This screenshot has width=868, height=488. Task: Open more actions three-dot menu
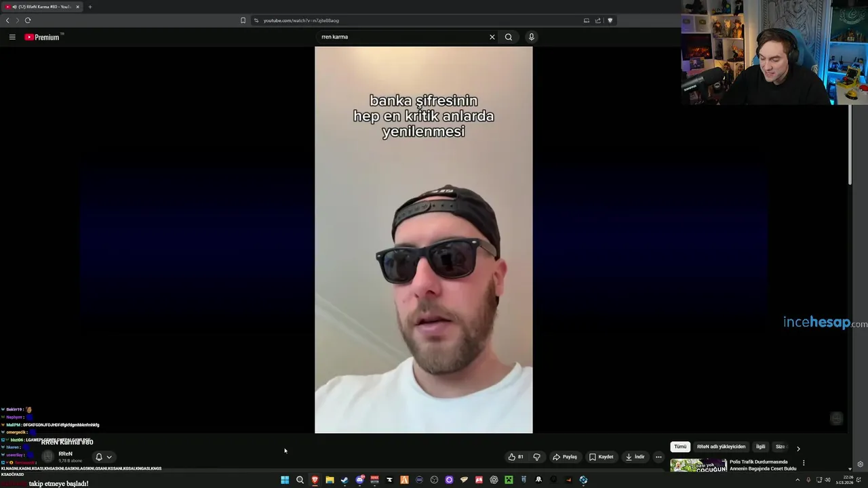[658, 457]
